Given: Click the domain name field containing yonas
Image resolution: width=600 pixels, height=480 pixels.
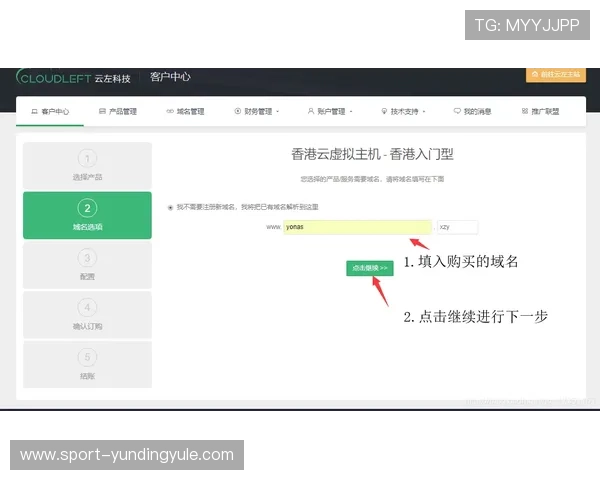Looking at the screenshot, I should pos(357,227).
